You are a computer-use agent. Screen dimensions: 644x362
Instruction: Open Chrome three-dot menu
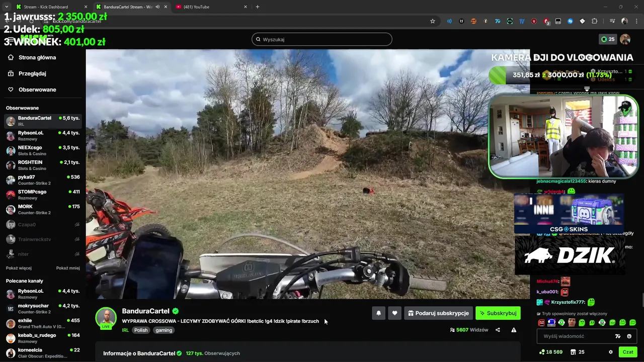636,21
